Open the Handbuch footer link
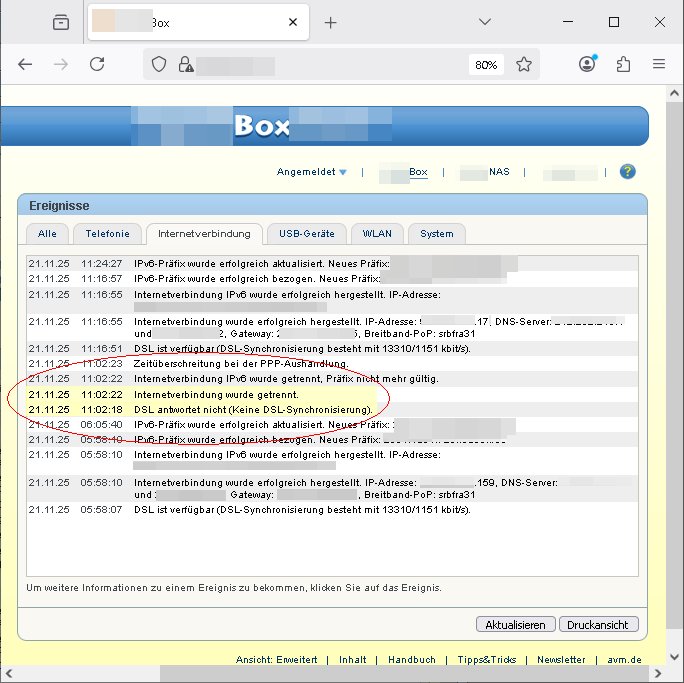Image resolution: width=684 pixels, height=683 pixels. pyautogui.click(x=411, y=660)
